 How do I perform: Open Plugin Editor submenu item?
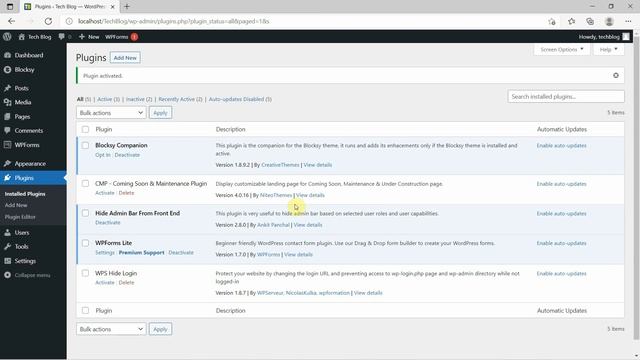coord(20,217)
